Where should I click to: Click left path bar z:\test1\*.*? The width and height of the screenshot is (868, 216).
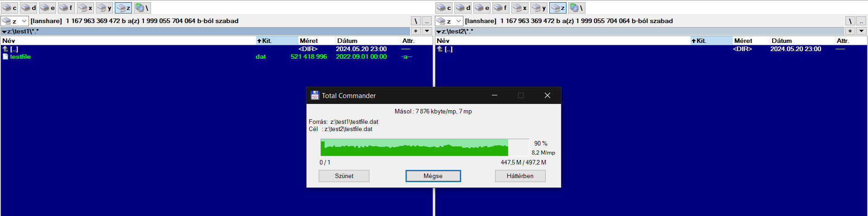click(x=205, y=31)
